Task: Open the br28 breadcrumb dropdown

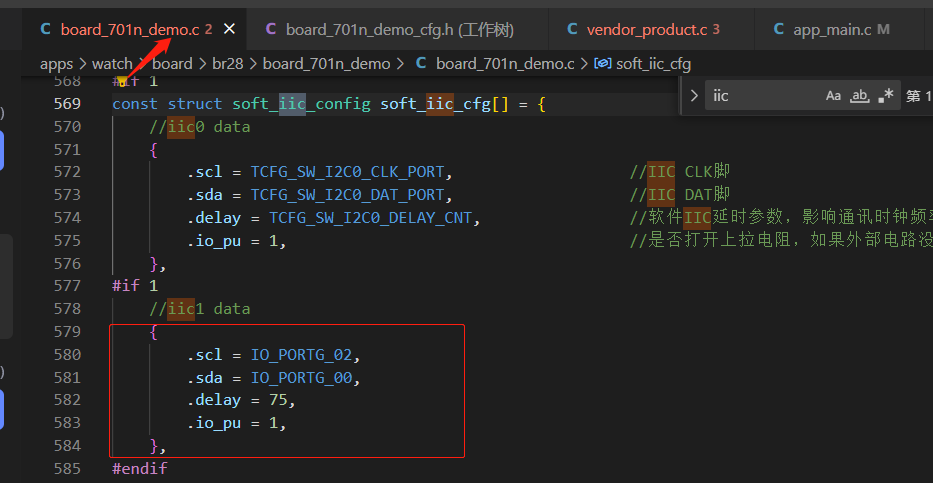Action: (228, 64)
